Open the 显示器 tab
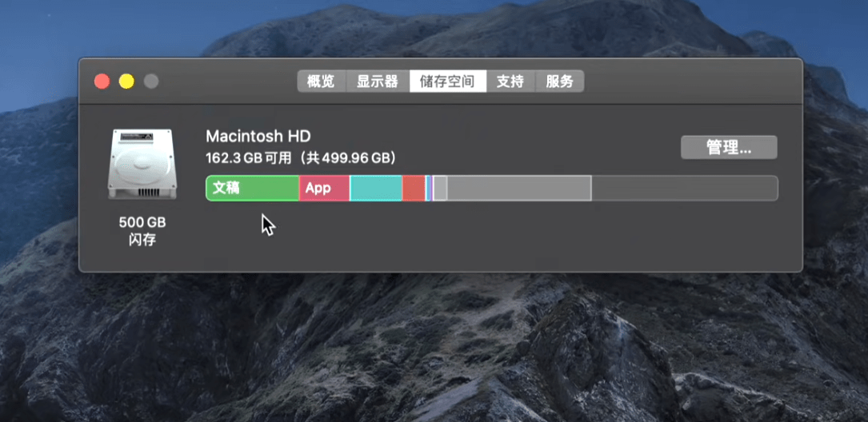The image size is (868, 422). (378, 82)
